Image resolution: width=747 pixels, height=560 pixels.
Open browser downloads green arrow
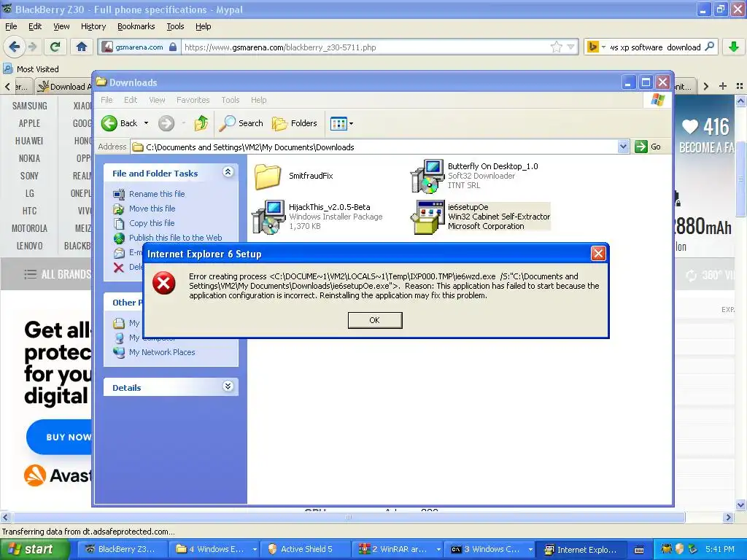coord(734,47)
